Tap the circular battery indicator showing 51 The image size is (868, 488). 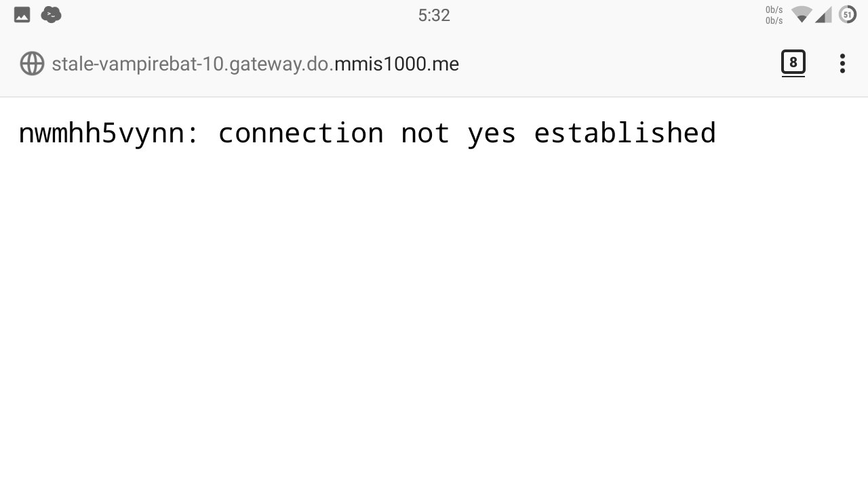[x=848, y=14]
